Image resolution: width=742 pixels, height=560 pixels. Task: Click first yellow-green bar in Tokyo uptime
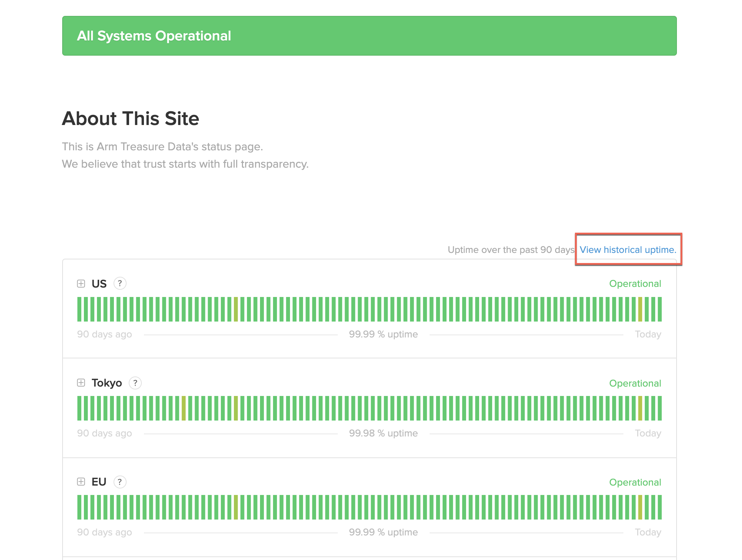pyautogui.click(x=184, y=408)
